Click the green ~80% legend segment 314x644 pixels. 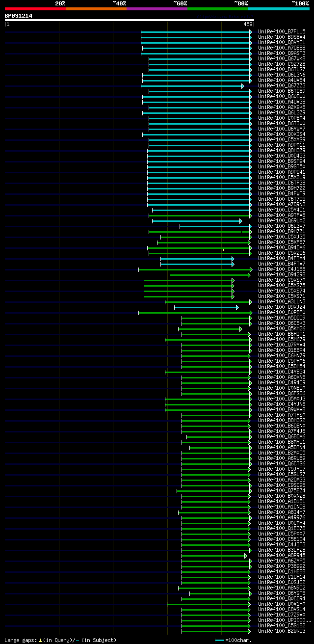pos(218,9)
